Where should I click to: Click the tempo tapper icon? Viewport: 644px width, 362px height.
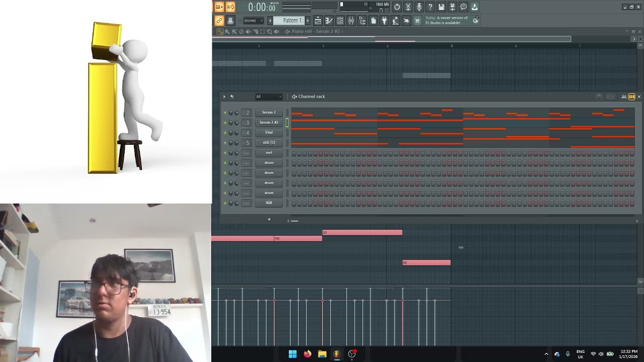point(395,21)
